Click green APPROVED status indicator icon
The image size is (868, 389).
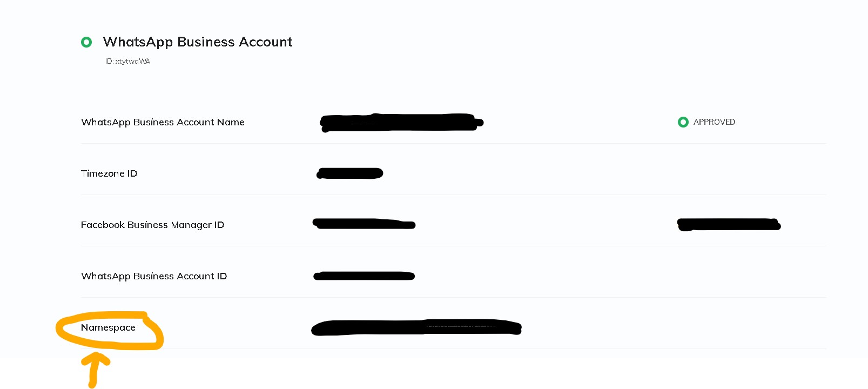coord(683,122)
